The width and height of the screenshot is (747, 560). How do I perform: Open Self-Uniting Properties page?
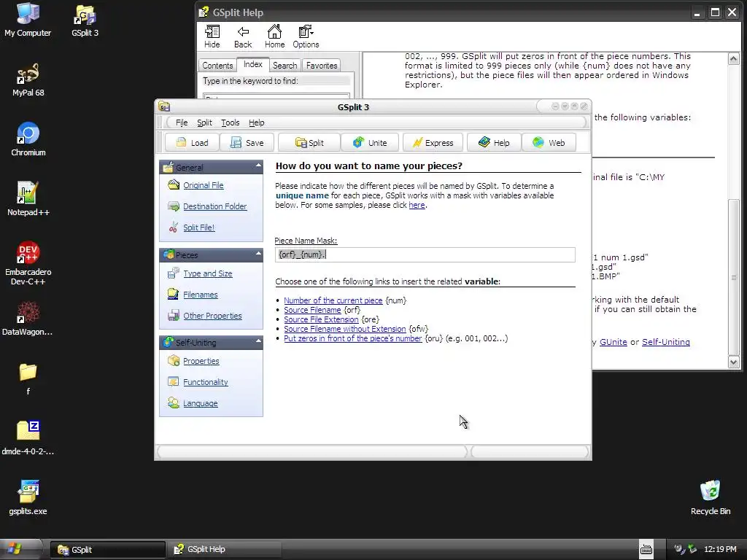coord(201,361)
